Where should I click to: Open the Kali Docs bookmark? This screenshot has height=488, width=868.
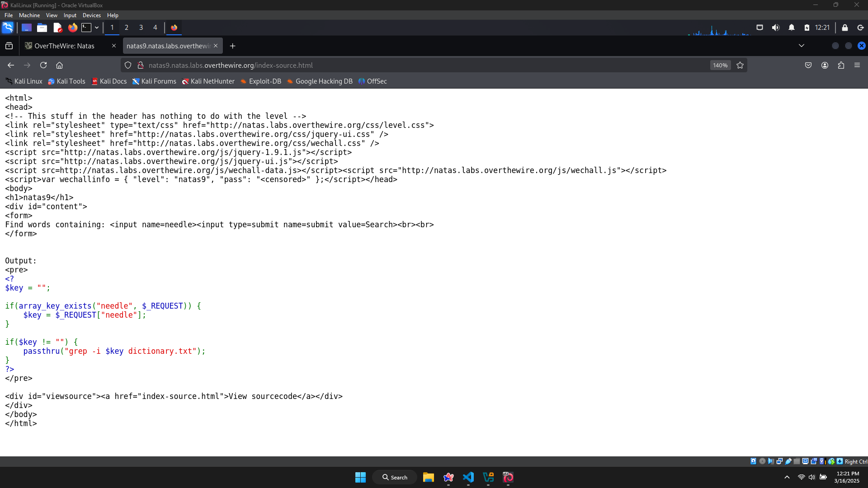click(109, 81)
